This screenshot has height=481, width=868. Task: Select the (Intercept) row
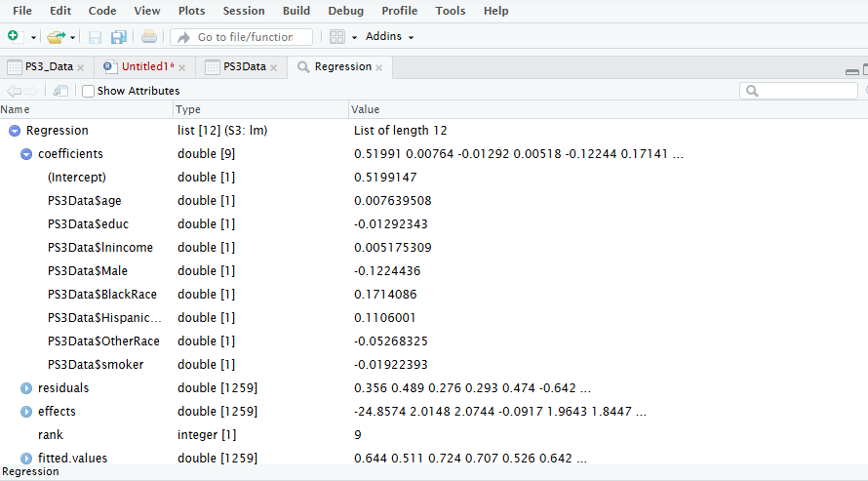434,178
